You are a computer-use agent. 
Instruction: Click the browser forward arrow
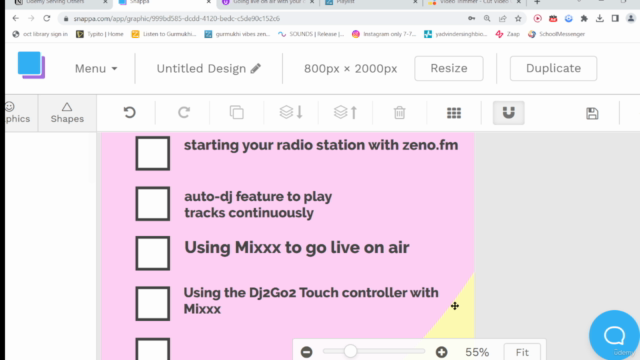pos(31,18)
